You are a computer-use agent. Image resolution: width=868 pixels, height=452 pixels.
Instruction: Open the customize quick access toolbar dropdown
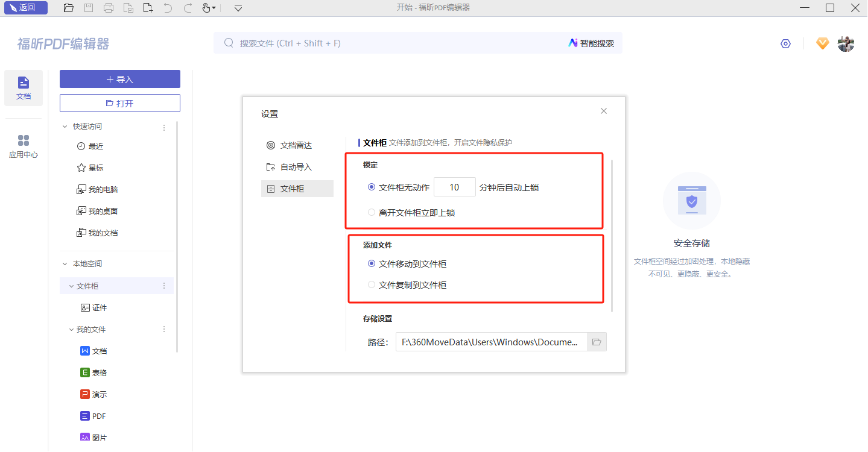pyautogui.click(x=238, y=8)
